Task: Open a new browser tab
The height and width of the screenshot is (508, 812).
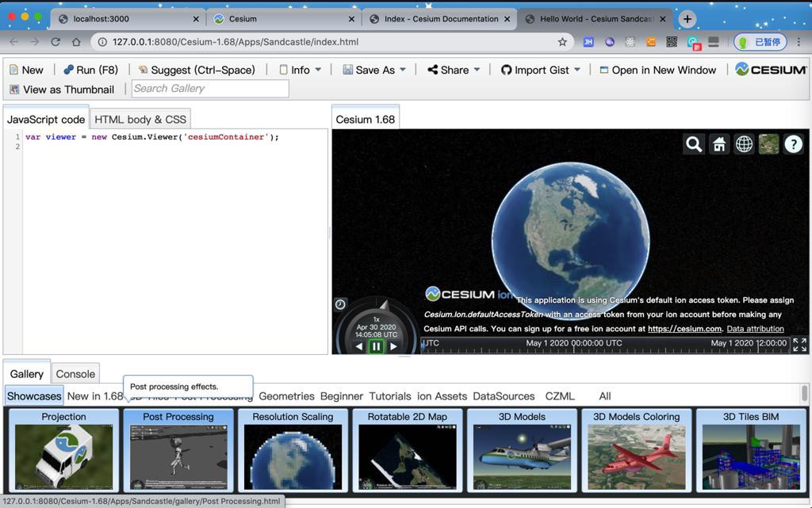Action: click(x=688, y=19)
